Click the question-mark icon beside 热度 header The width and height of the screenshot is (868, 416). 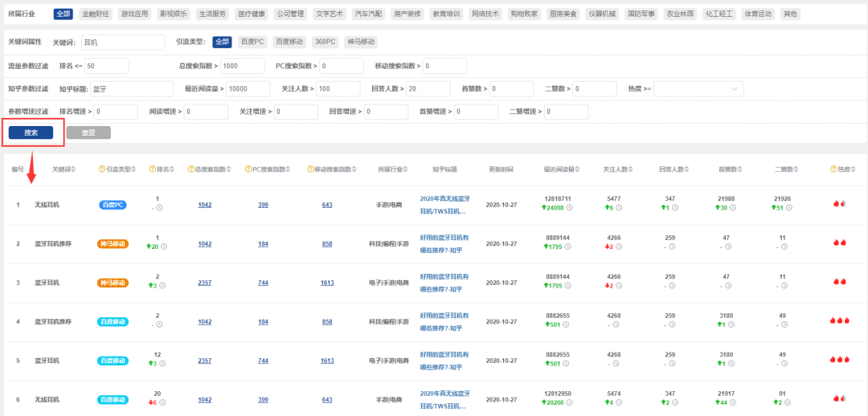[x=833, y=169]
